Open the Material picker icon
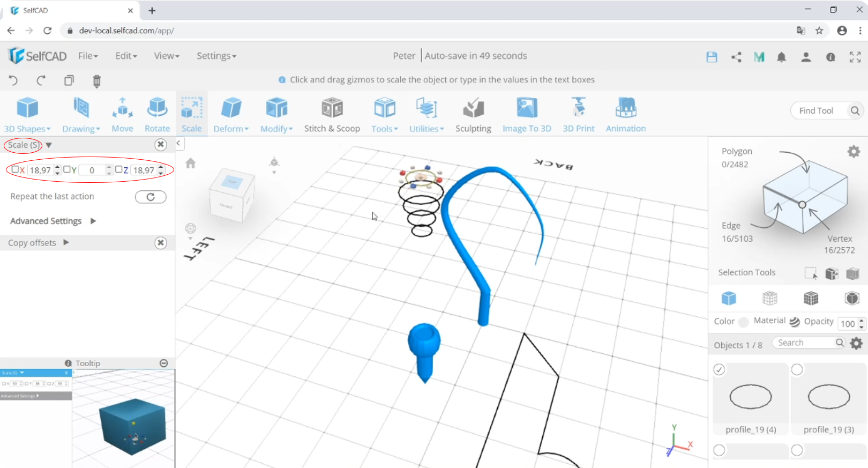Image resolution: width=868 pixels, height=468 pixels. click(x=795, y=321)
